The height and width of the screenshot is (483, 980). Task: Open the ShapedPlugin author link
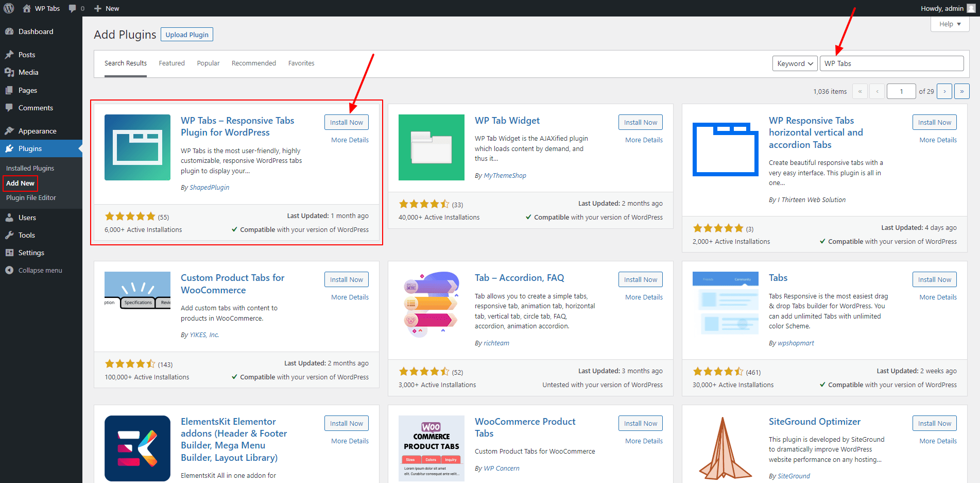tap(210, 187)
